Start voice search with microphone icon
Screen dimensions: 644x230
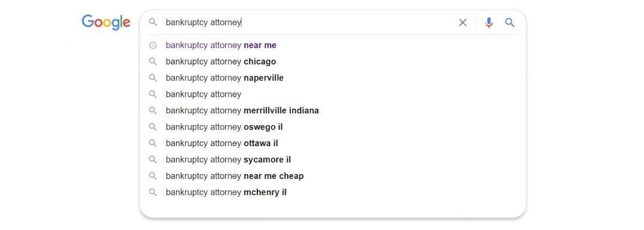tap(488, 23)
